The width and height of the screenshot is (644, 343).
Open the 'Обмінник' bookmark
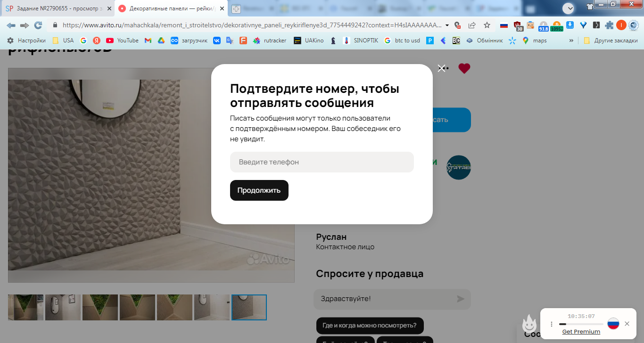(x=484, y=41)
